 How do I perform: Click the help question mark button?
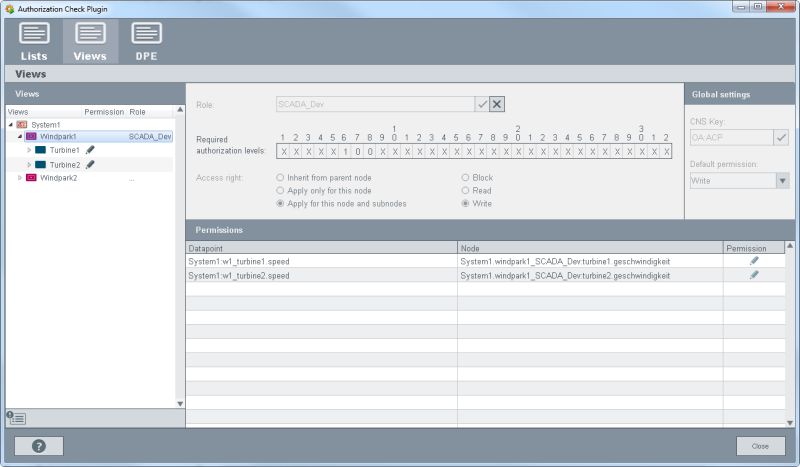39,446
